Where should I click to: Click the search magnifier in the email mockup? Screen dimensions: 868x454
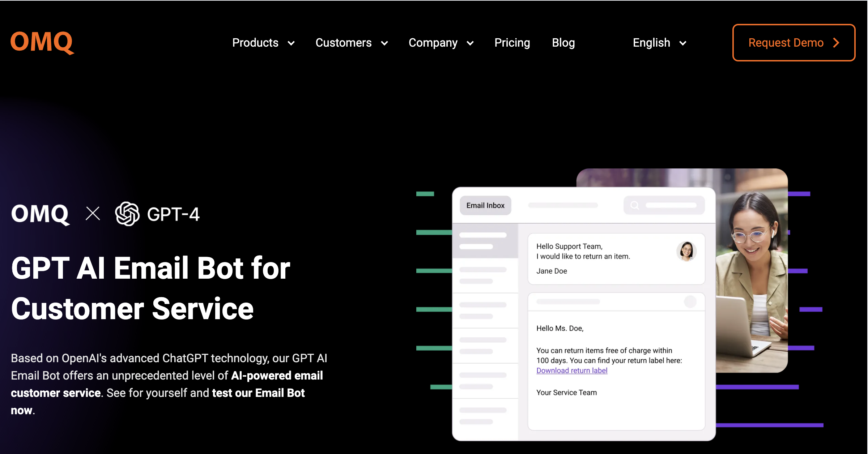coord(635,205)
